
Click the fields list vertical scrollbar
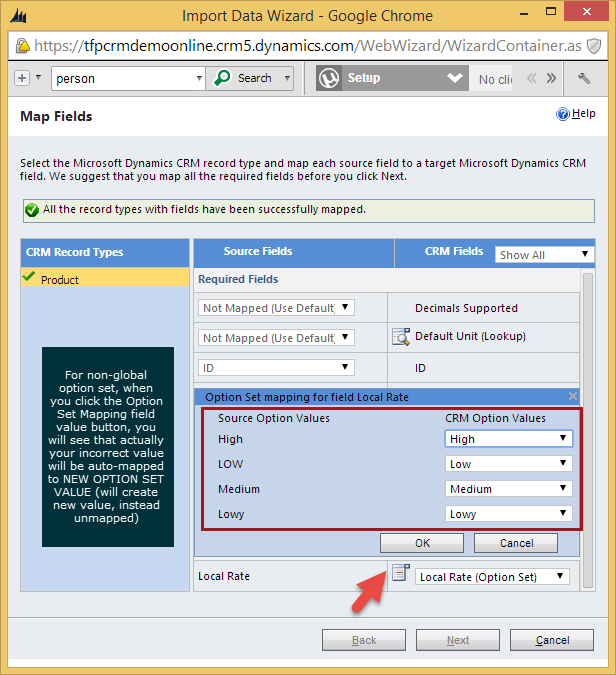[x=588, y=430]
